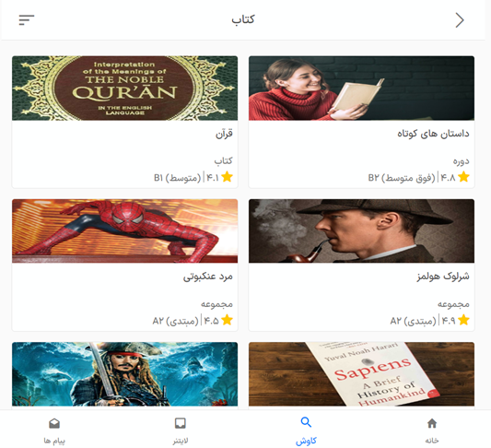The width and height of the screenshot is (491, 448).
Task: Open the Sapiens book cover thumbnail
Action: click(361, 374)
